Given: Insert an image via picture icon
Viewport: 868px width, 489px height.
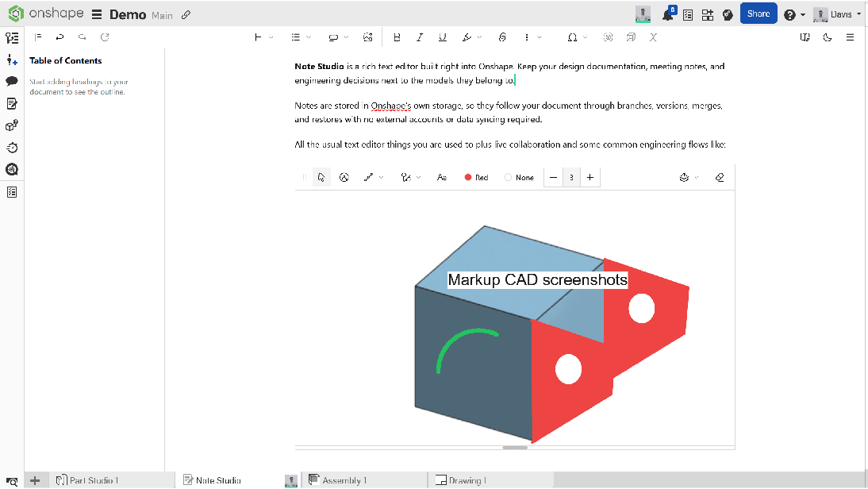Looking at the screenshot, I should point(367,37).
